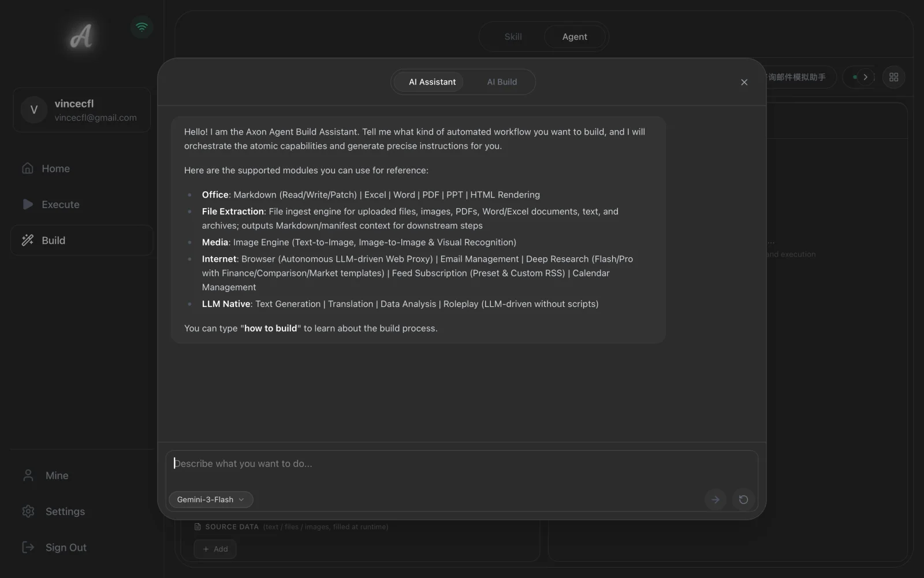Image resolution: width=924 pixels, height=578 pixels.
Task: Click the "LLM Native" module heading
Action: [x=226, y=304]
